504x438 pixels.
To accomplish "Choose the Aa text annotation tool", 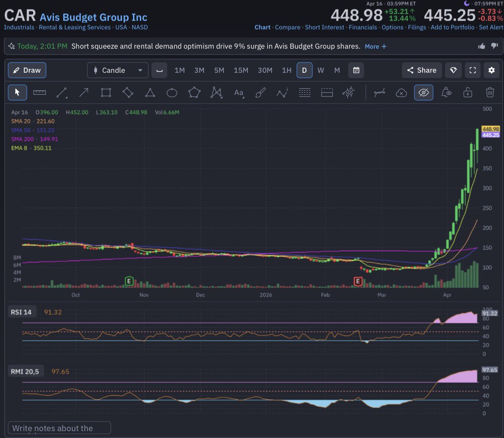I will tap(239, 93).
